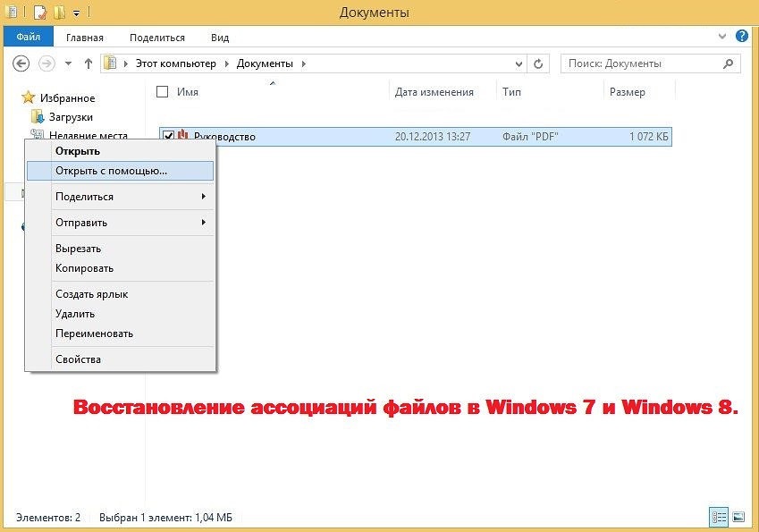Expand root arrow before Этот компьютер

point(126,63)
